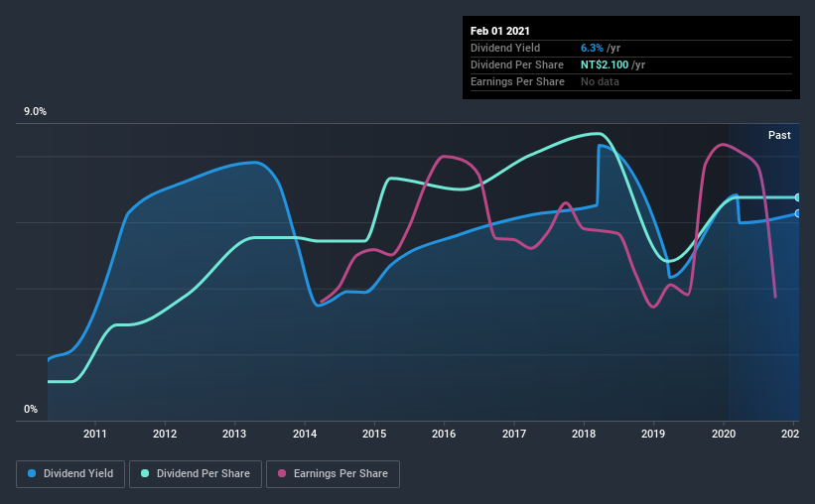Click the teal Dividend Per Share legend dot
815x504 pixels.
point(145,473)
